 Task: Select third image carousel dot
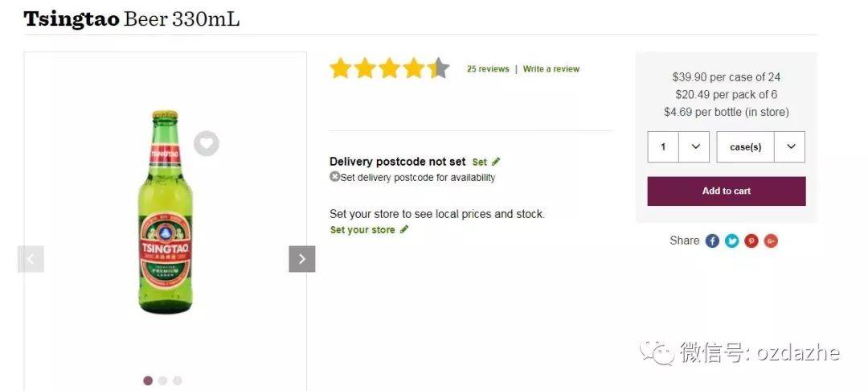click(177, 381)
